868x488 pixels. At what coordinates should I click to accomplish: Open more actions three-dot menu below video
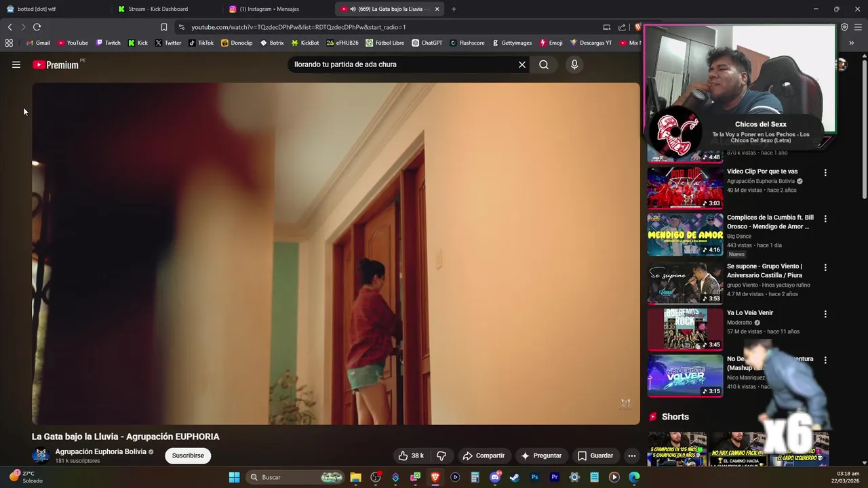pyautogui.click(x=631, y=455)
